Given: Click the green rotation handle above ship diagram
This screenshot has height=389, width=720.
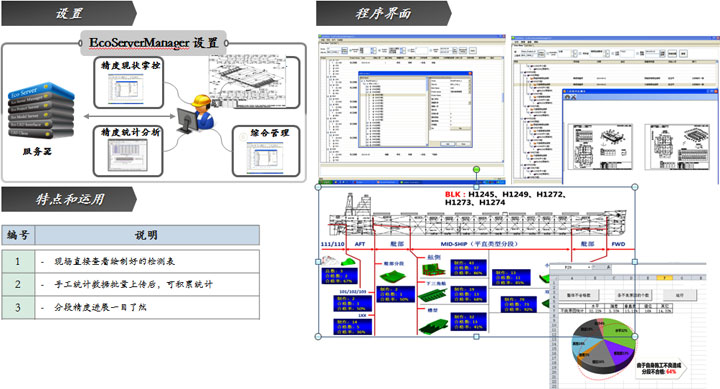Looking at the screenshot, I should (x=476, y=169).
